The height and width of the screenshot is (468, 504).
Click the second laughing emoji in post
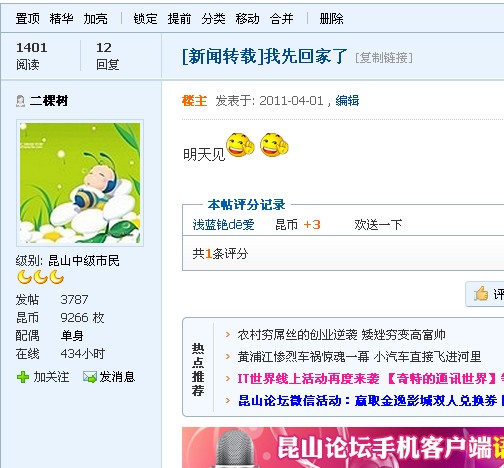pos(274,145)
